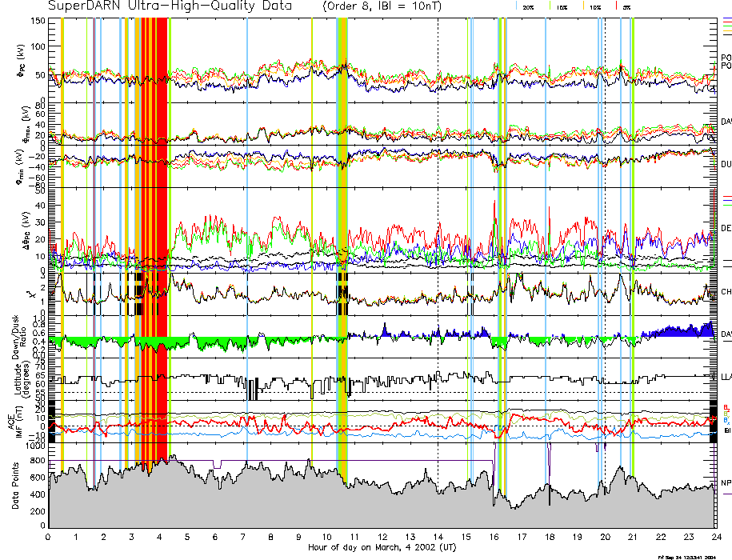
Task: Click the timestamp in bottom right corner
Action: (688, 556)
